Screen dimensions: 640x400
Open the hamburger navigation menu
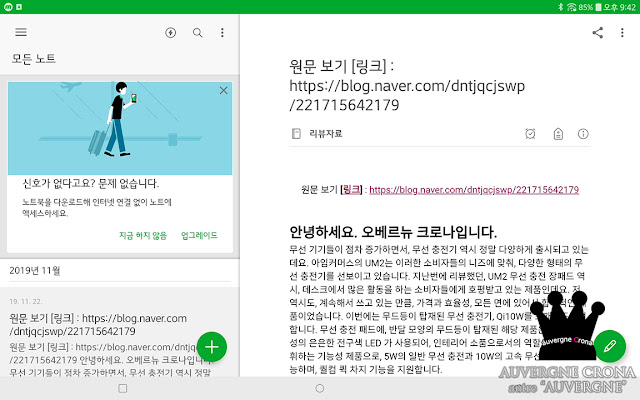click(21, 32)
